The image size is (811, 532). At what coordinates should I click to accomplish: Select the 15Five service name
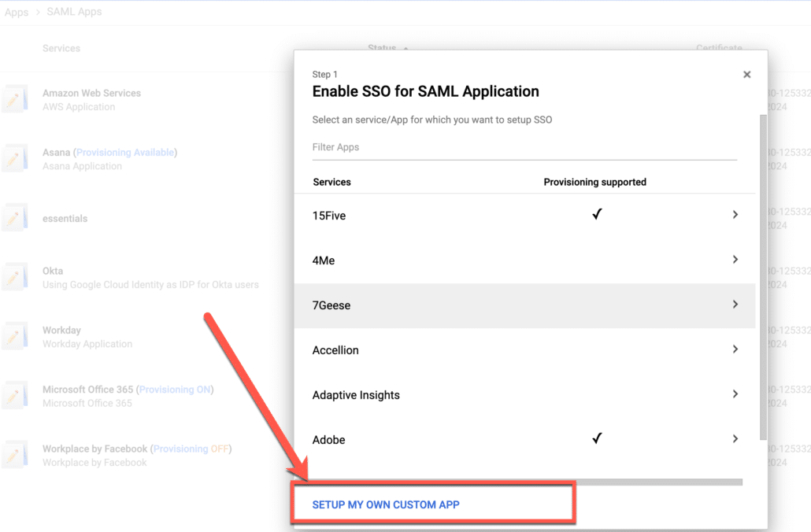[329, 216]
